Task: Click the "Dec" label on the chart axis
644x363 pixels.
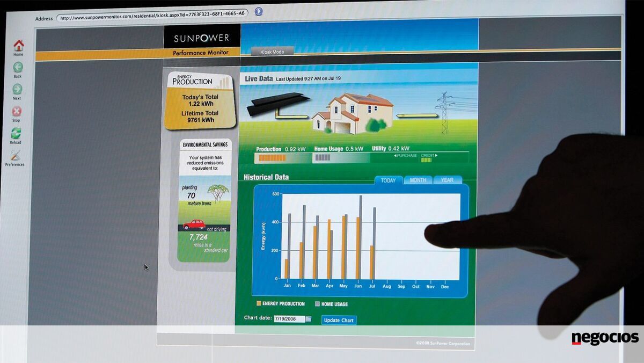Action: (x=444, y=287)
